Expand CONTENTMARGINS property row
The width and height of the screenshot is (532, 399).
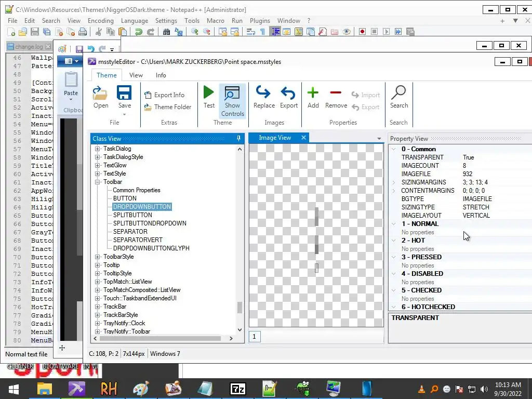click(394, 191)
